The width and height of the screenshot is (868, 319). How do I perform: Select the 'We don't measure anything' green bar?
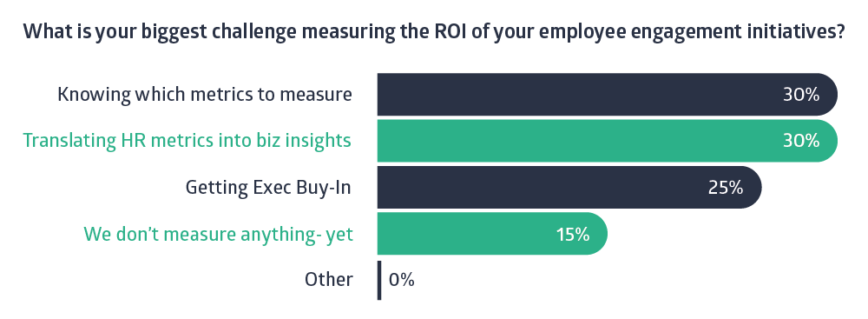[x=492, y=234]
